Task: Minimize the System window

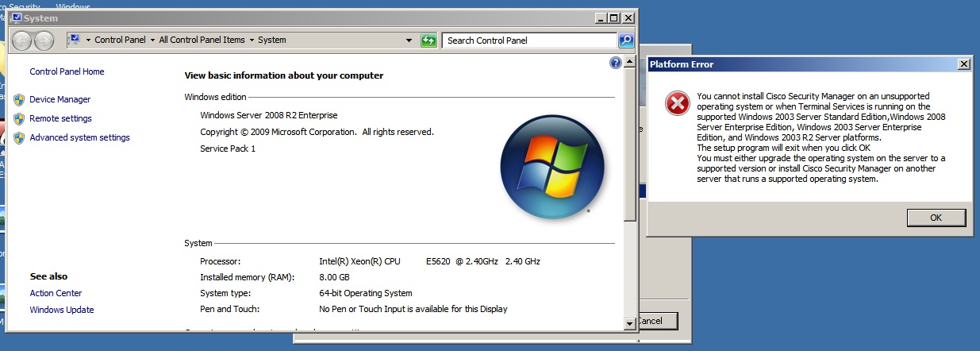Action: click(x=600, y=17)
